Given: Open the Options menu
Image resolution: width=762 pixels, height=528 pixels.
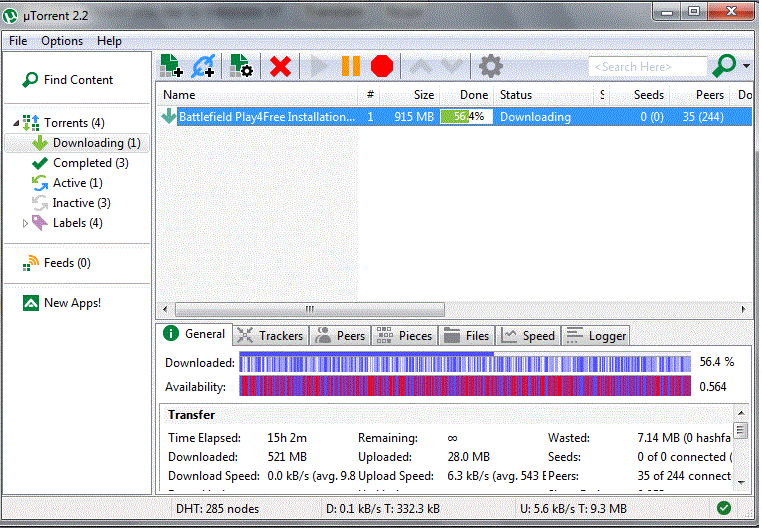Looking at the screenshot, I should click(x=62, y=41).
